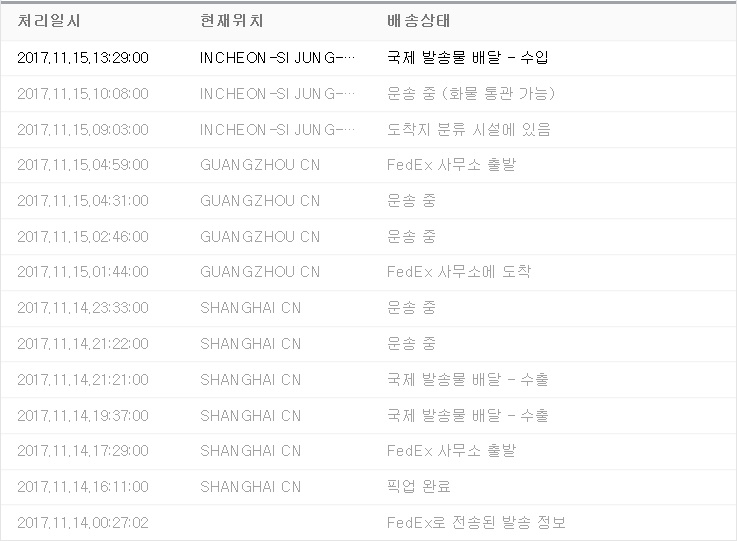Click GUANGZHOU CN in the 04:31:00 row

pos(260,201)
